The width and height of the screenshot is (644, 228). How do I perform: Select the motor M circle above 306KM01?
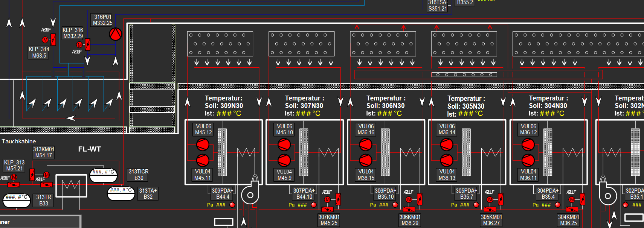409,200
